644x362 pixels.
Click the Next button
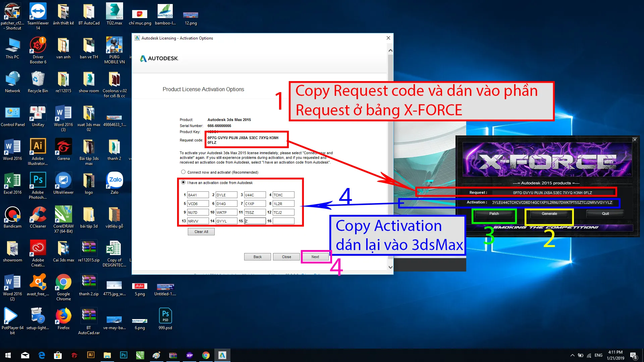(315, 257)
